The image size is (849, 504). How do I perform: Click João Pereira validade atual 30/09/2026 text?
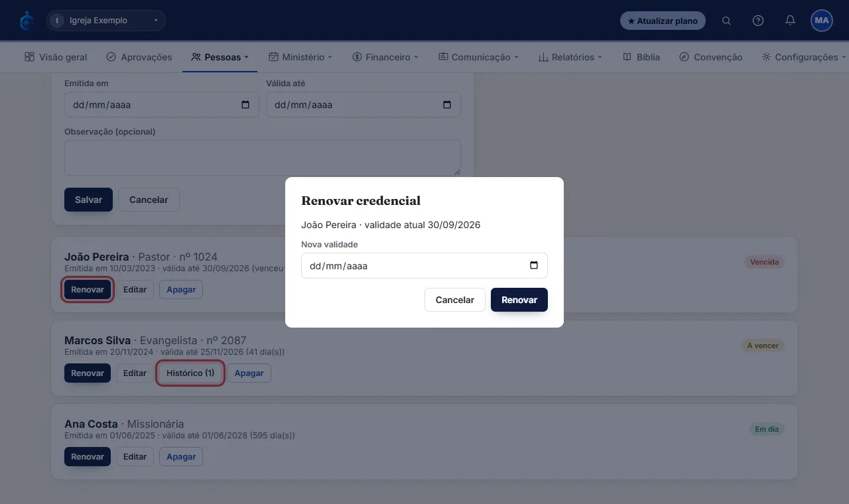tap(391, 225)
